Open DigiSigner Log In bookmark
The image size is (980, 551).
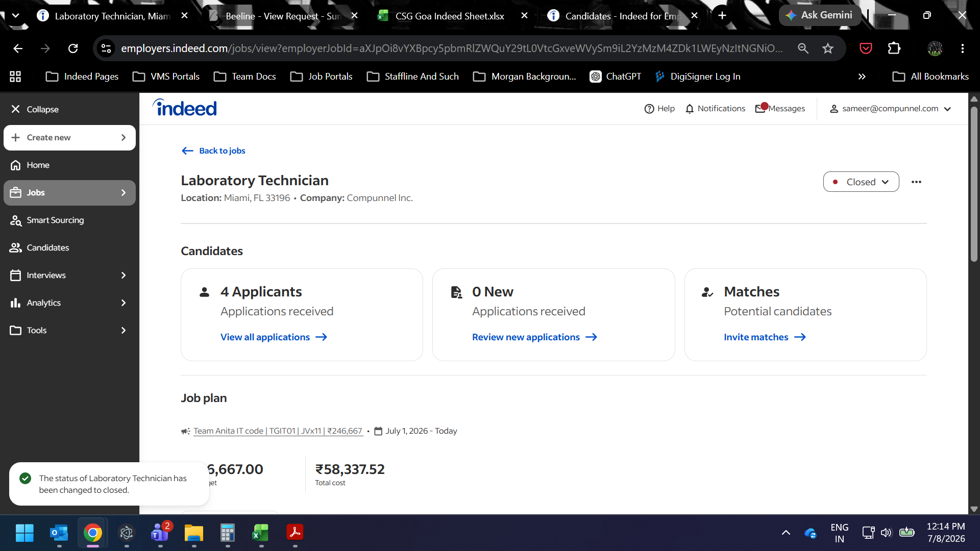698,77
